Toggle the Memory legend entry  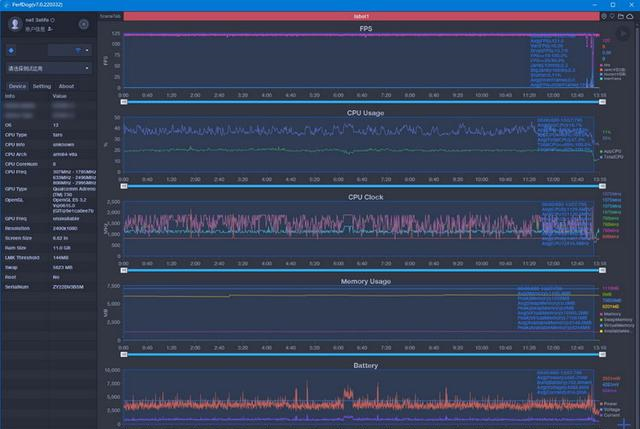click(x=611, y=314)
